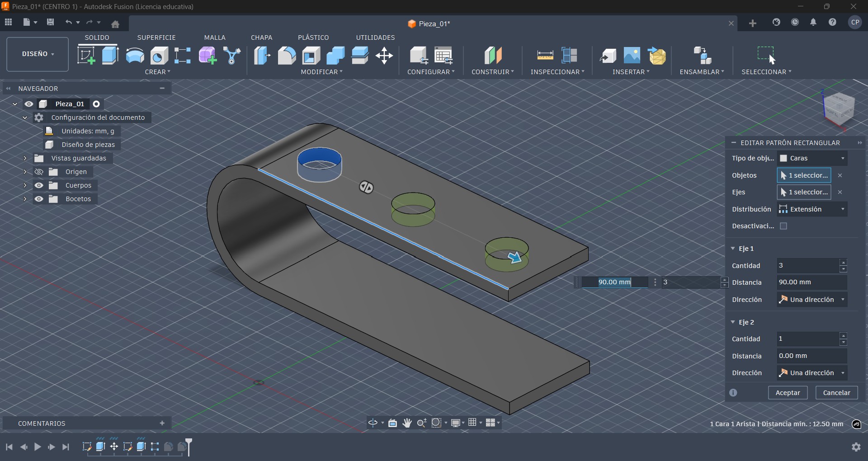Expand the Bocetos tree item
The height and width of the screenshot is (461, 868).
pos(25,199)
